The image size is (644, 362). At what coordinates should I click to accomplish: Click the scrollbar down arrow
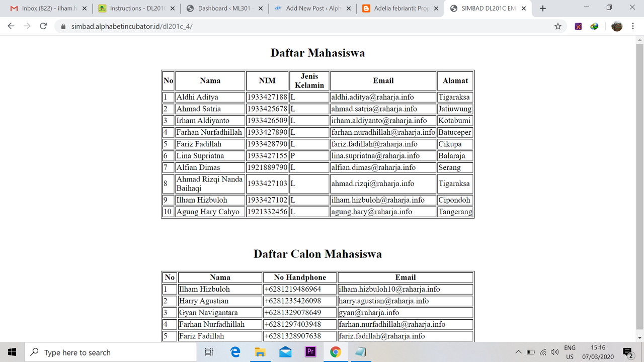[639, 337]
